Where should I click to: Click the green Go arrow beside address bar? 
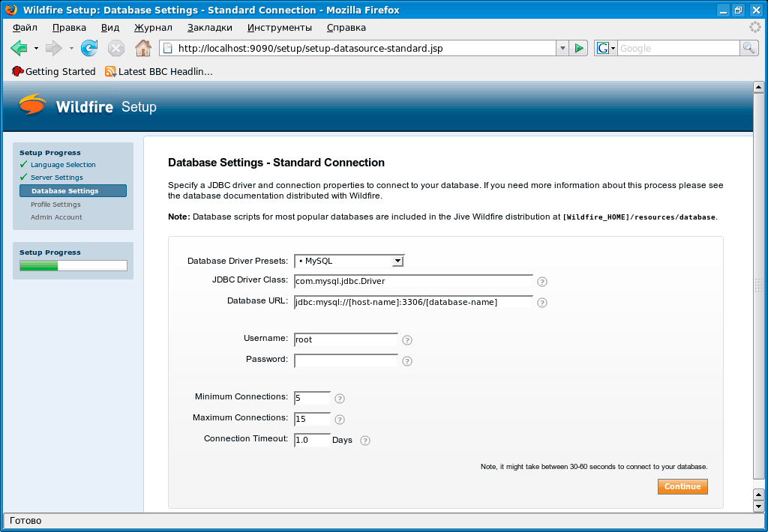pyautogui.click(x=579, y=48)
